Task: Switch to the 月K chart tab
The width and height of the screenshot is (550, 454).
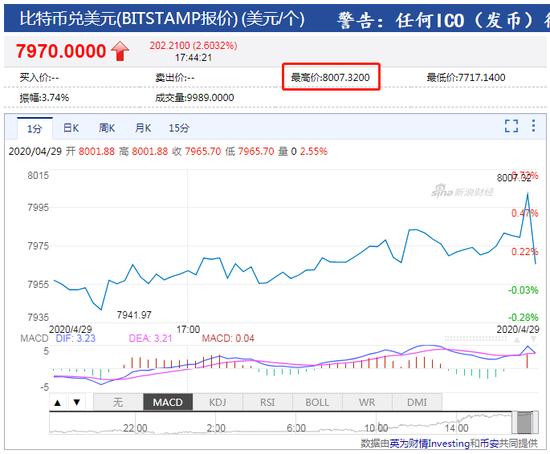Action: (143, 128)
